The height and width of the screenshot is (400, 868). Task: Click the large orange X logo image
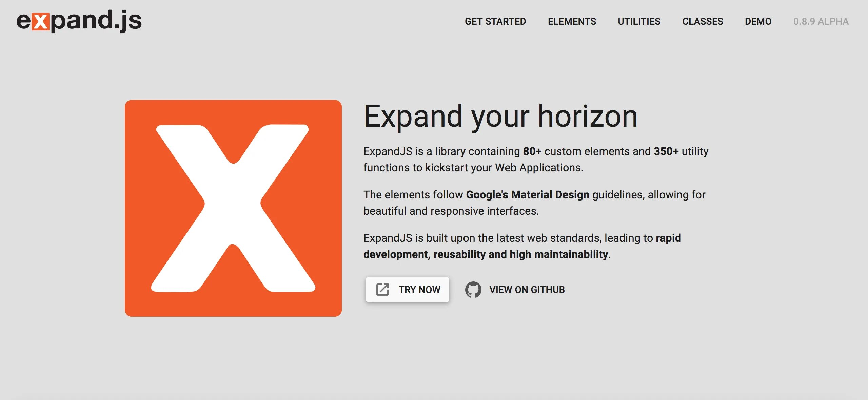233,208
